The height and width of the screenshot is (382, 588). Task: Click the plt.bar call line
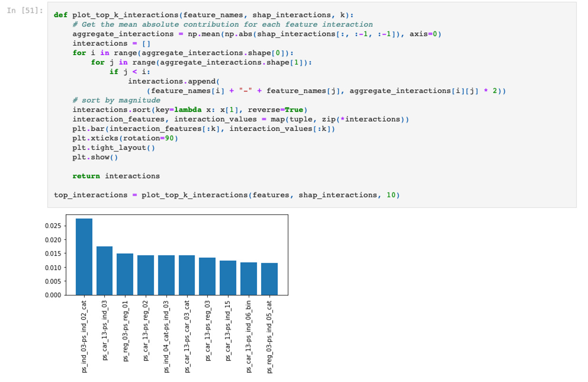(204, 129)
